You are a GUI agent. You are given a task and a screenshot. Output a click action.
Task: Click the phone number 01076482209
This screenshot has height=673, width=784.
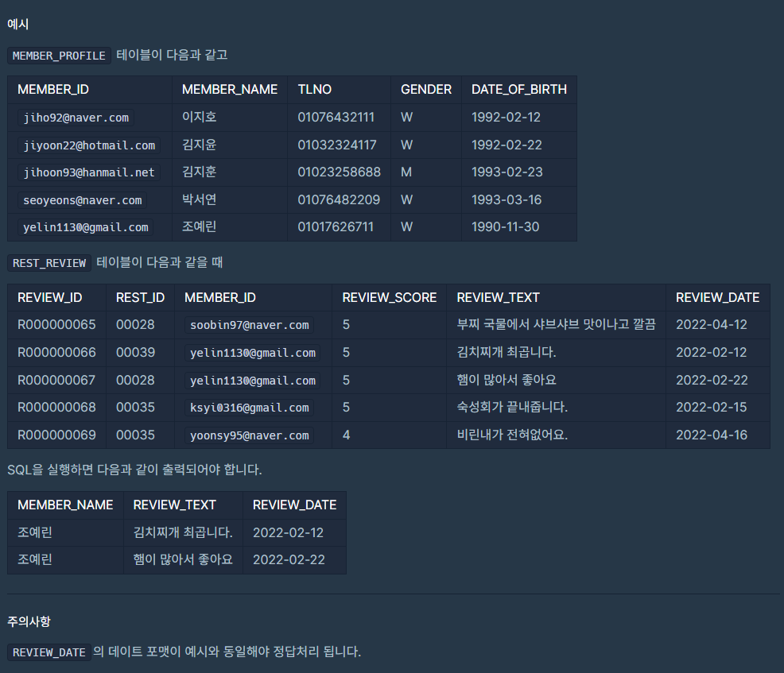(x=339, y=200)
